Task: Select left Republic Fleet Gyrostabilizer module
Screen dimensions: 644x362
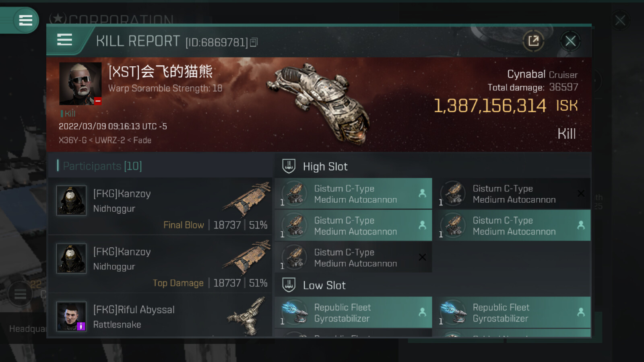Action: click(x=353, y=313)
